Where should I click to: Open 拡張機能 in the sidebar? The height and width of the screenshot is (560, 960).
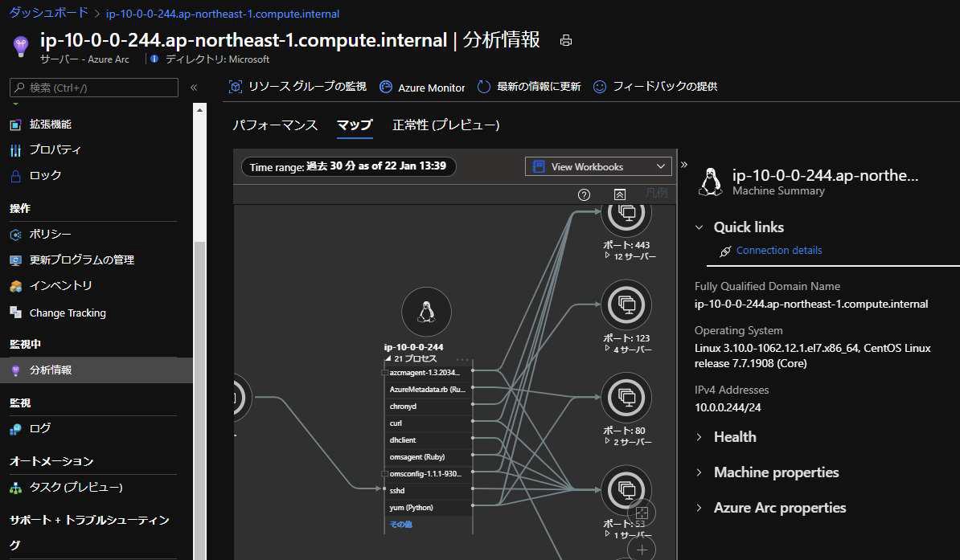point(50,125)
